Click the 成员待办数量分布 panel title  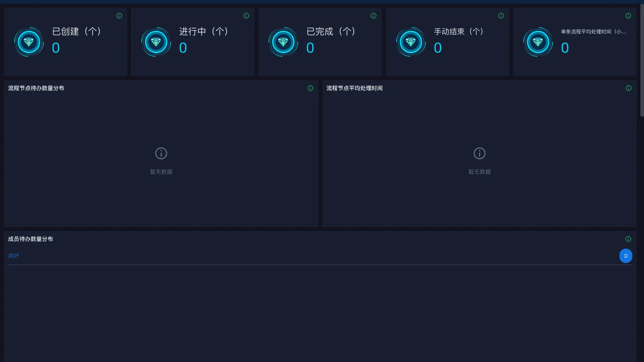[x=30, y=239]
